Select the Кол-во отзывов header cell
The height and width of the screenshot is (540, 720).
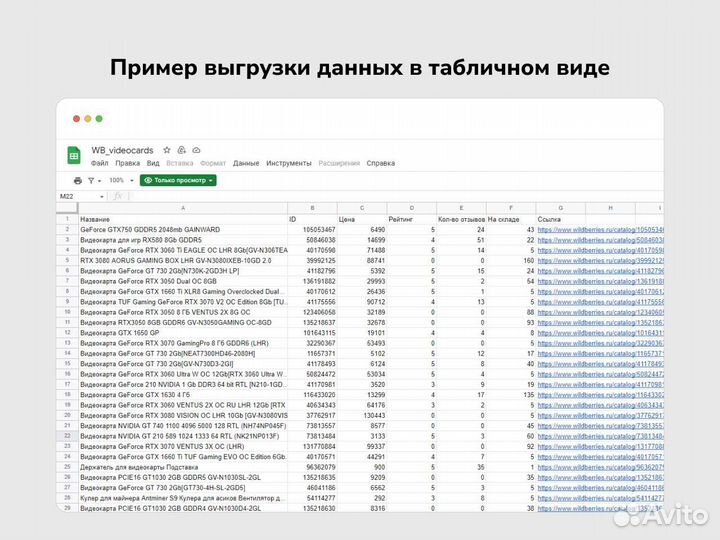coord(461,219)
